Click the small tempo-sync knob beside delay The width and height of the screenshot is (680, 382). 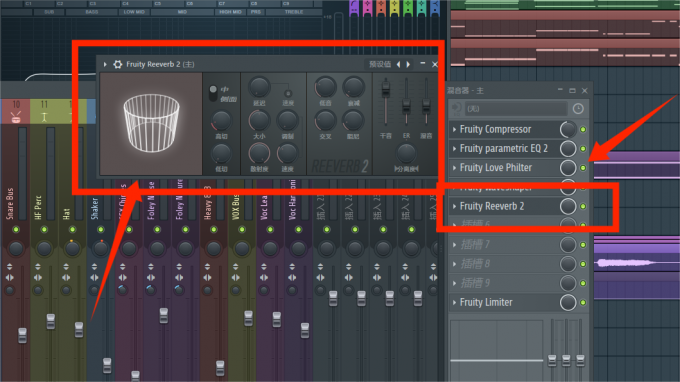click(x=288, y=93)
